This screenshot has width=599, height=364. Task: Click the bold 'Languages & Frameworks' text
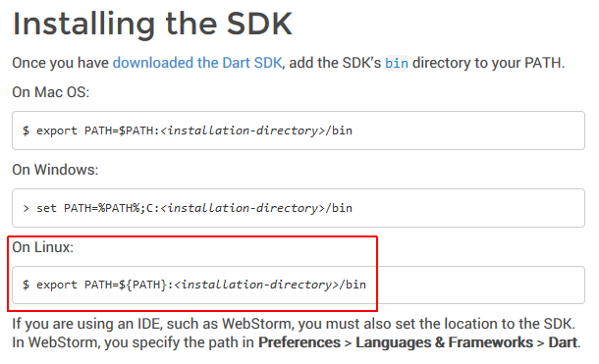(444, 342)
